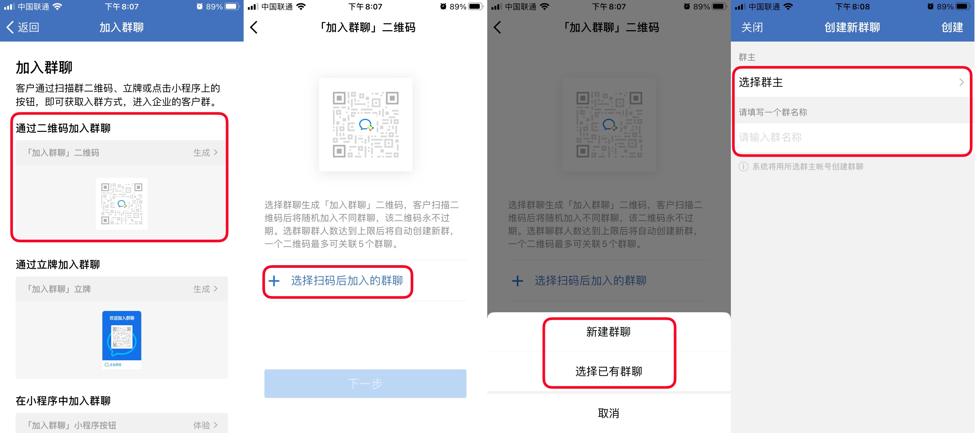980x433 pixels.
Task: Choose 选择已有群聊 from the action sheet
Action: 609,371
